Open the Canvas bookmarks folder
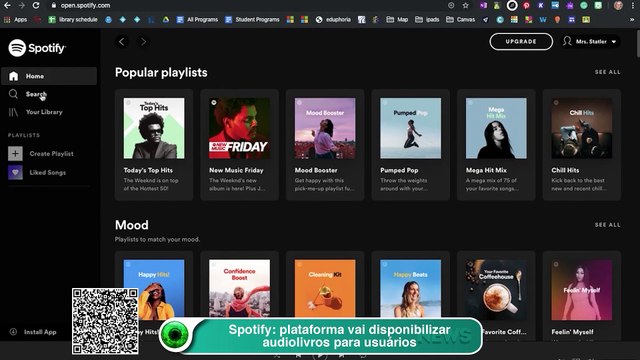The height and width of the screenshot is (360, 640). pyautogui.click(x=460, y=19)
